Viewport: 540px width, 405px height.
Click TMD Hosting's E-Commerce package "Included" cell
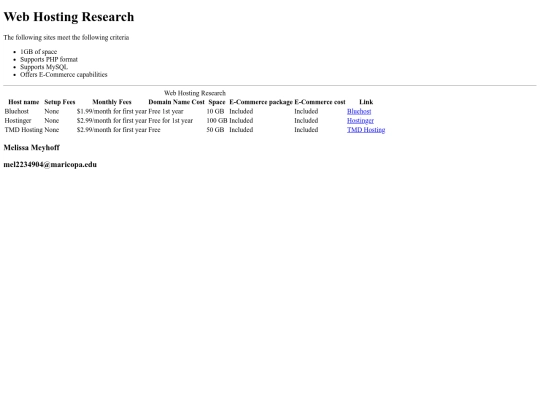click(241, 130)
